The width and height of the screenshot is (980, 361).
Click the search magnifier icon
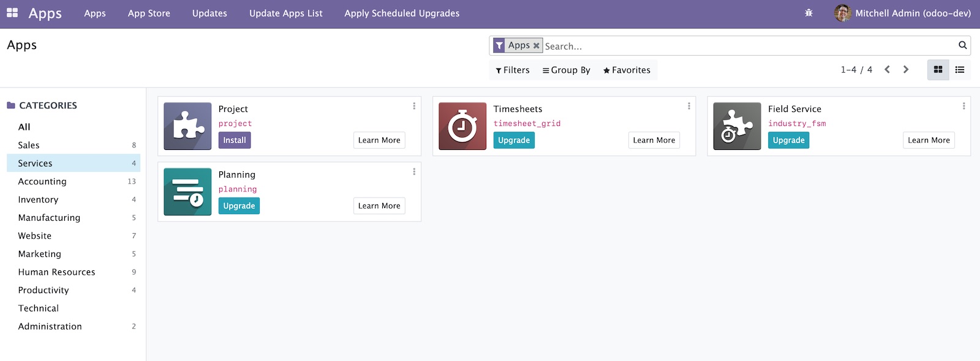(962, 45)
